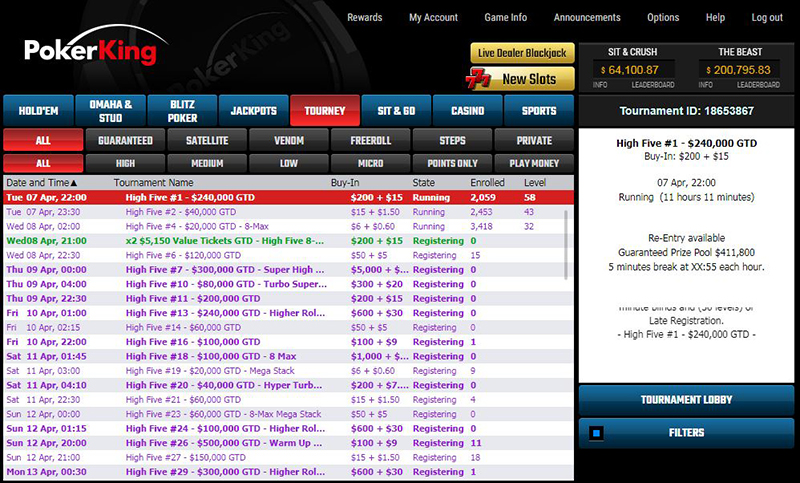Open the Options menu

[x=663, y=18]
